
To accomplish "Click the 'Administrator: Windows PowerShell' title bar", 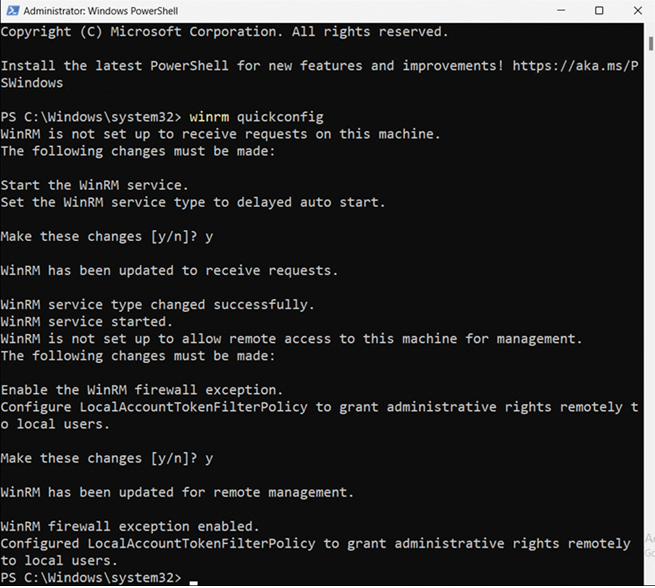I will [101, 11].
